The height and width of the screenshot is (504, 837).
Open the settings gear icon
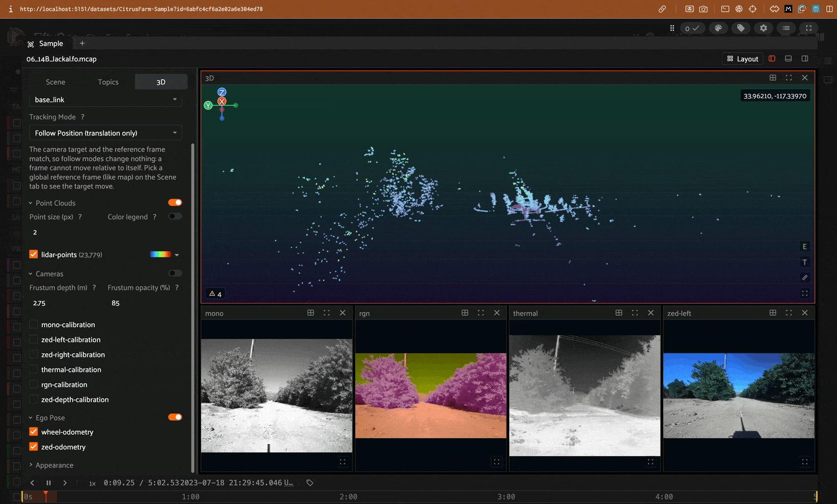click(x=763, y=28)
